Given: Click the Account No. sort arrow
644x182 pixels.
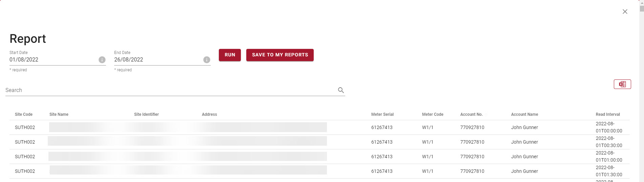Looking at the screenshot, I should point(486,115).
